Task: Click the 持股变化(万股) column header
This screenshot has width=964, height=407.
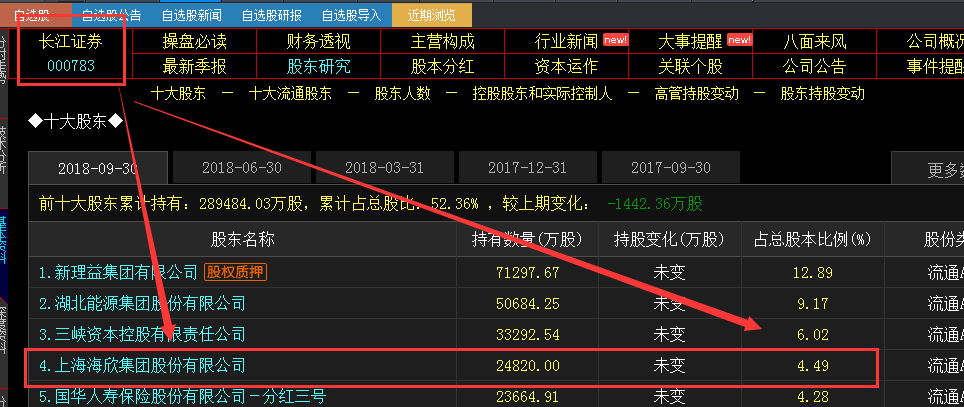Action: [670, 239]
